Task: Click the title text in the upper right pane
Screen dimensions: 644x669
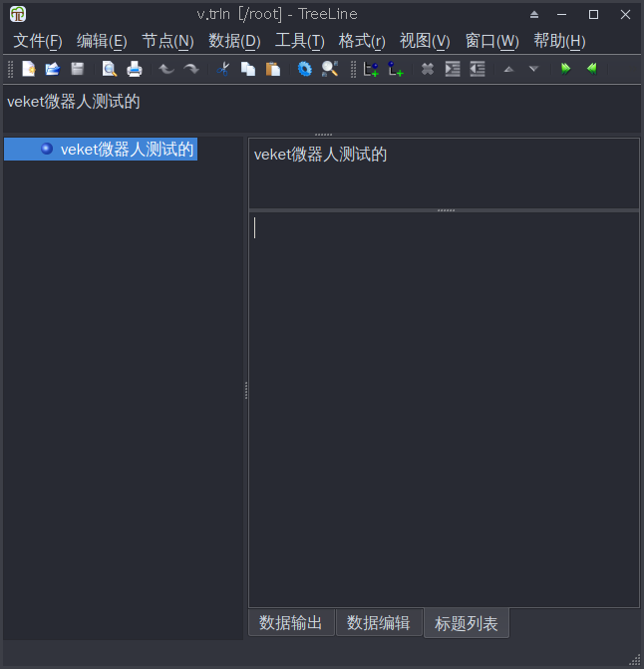Action: click(320, 155)
